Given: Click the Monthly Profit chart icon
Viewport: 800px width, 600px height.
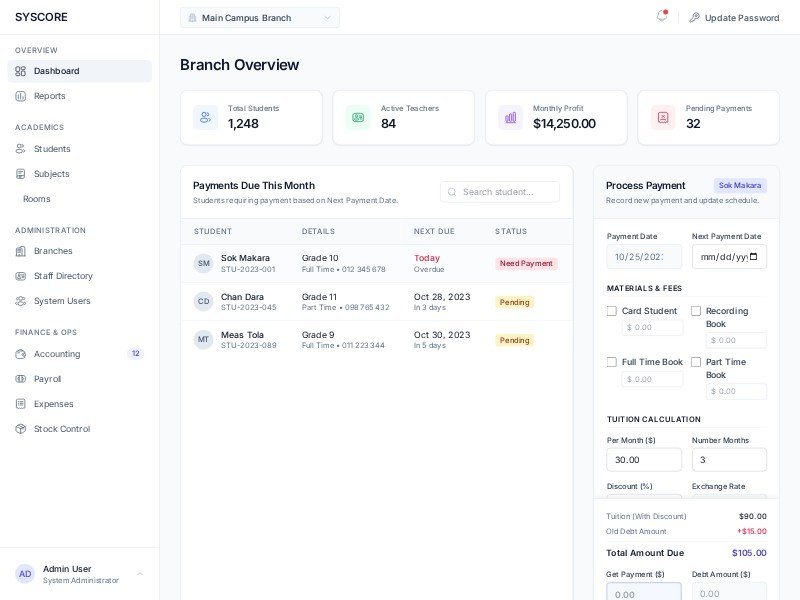Looking at the screenshot, I should 511,118.
